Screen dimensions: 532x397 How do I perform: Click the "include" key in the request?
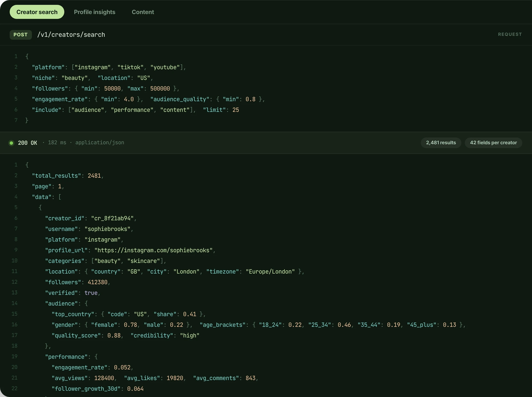46,110
